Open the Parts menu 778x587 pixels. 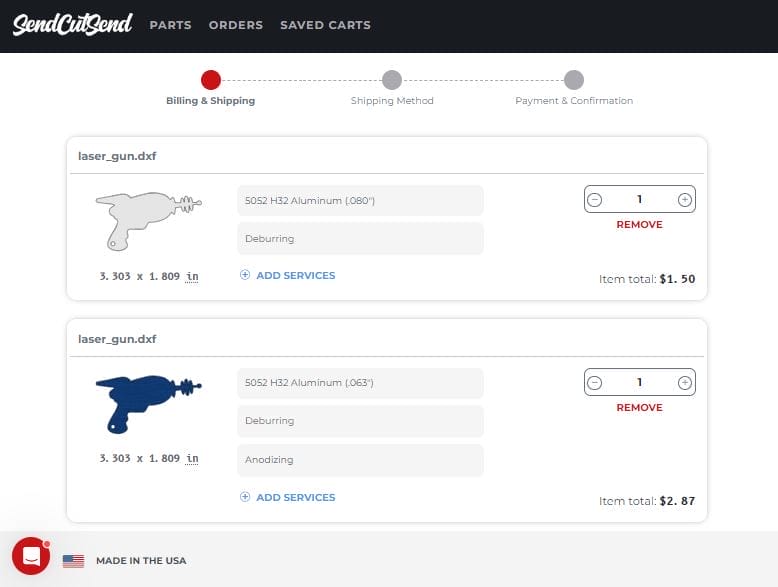[170, 25]
